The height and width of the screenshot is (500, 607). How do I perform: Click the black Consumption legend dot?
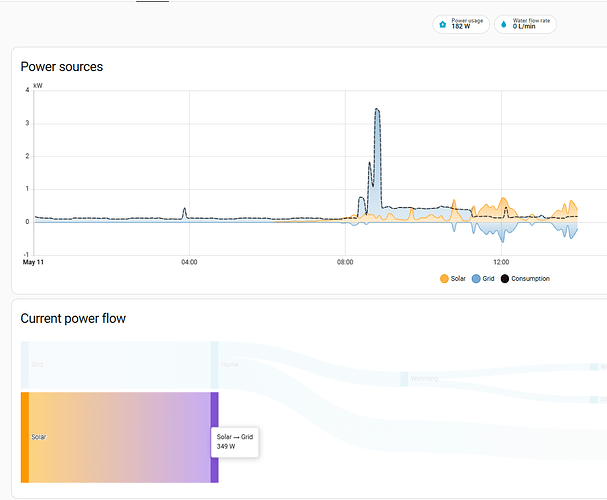[505, 279]
